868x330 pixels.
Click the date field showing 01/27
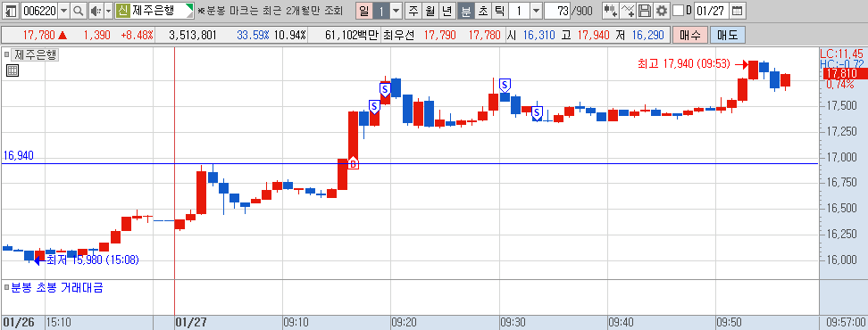pyautogui.click(x=711, y=10)
